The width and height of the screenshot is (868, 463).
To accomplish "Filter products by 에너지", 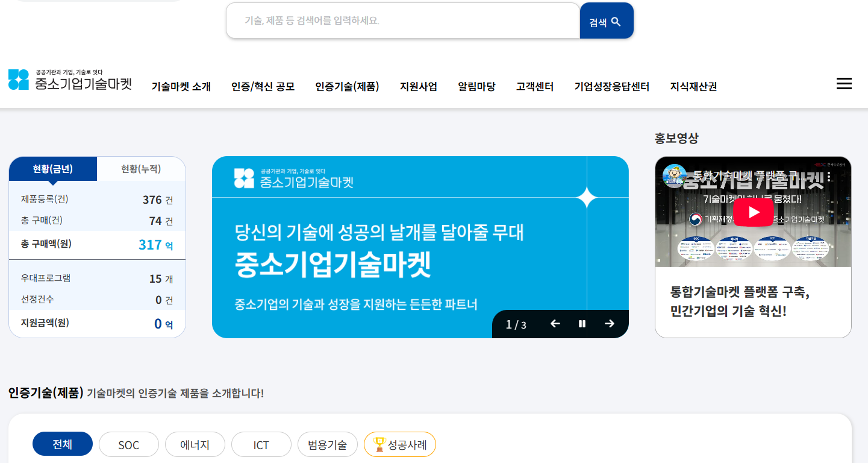I will pyautogui.click(x=195, y=445).
